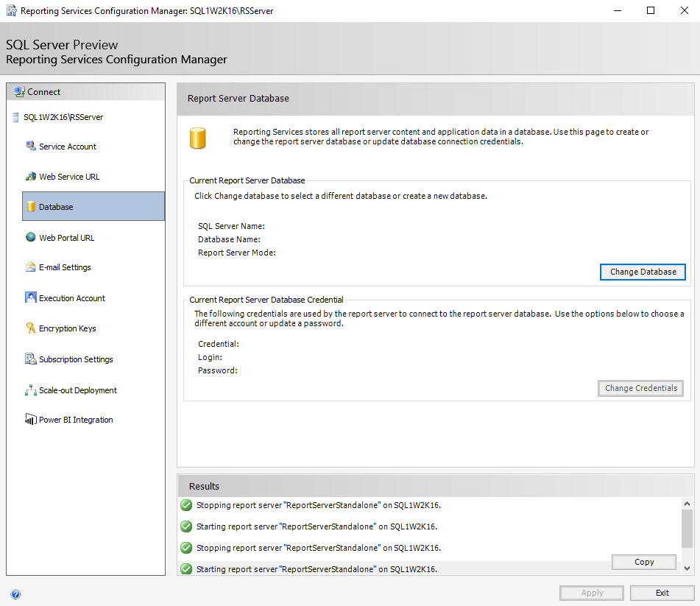Click the Encryption Keys key icon
This screenshot has width=700, height=606.
30,328
